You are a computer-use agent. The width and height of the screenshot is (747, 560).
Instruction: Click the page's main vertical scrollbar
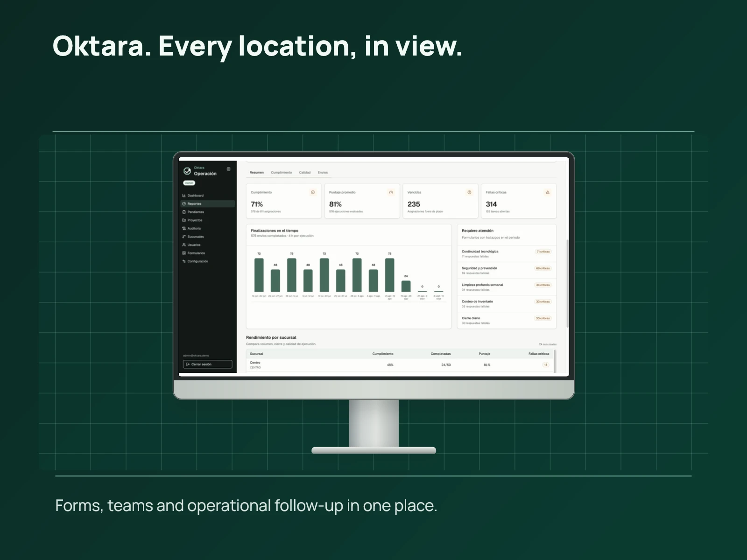coord(568,284)
